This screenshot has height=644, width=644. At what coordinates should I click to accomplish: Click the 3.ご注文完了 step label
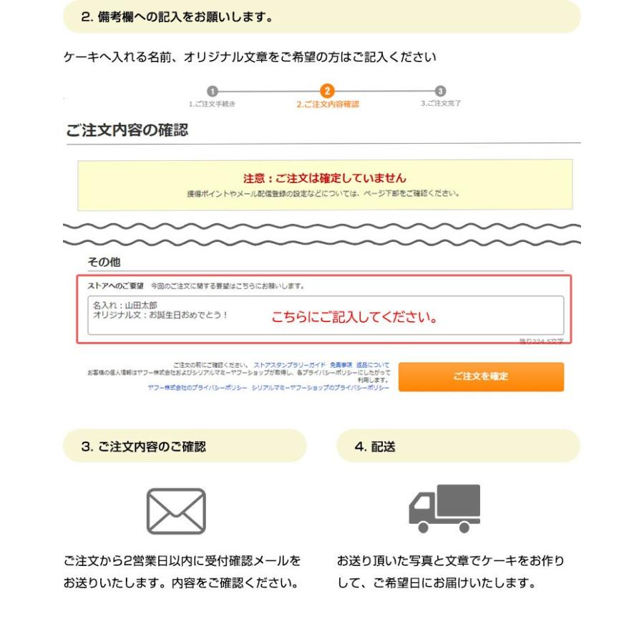click(x=441, y=103)
